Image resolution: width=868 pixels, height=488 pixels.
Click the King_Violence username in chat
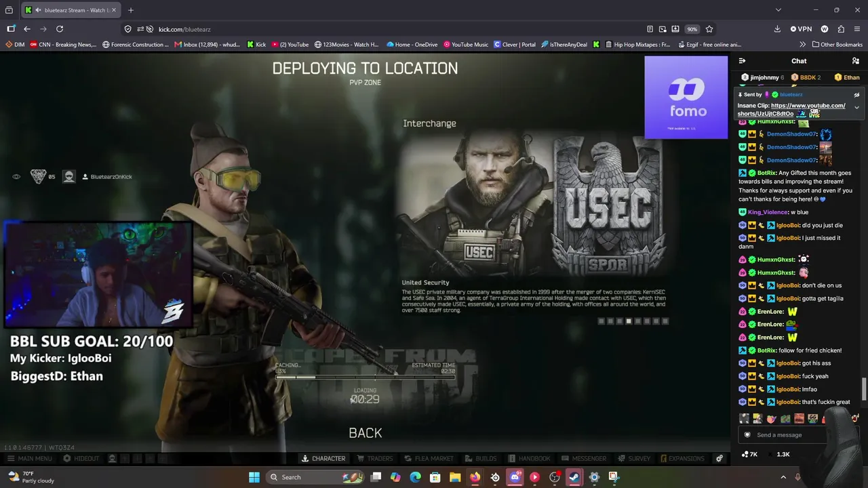pyautogui.click(x=768, y=212)
